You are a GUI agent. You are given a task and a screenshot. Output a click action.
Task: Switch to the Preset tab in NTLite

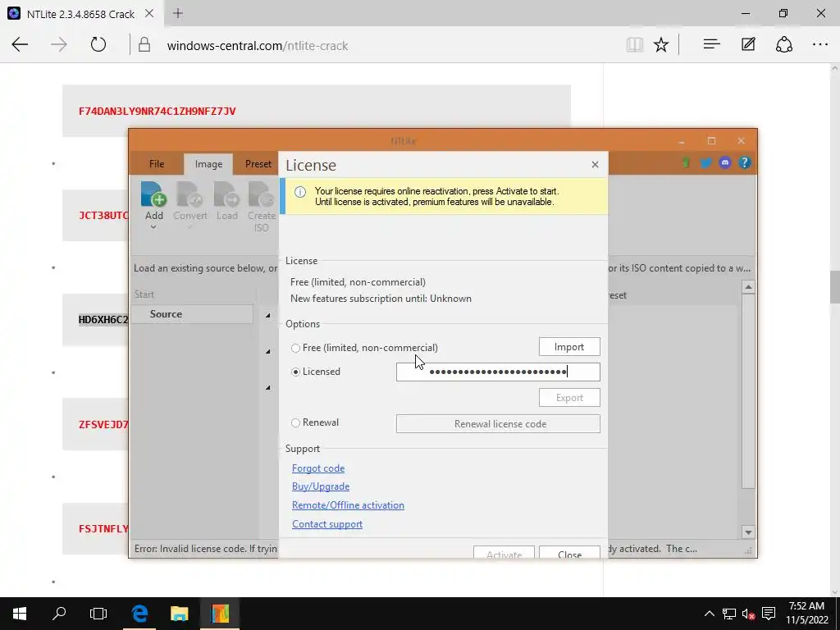pyautogui.click(x=258, y=164)
